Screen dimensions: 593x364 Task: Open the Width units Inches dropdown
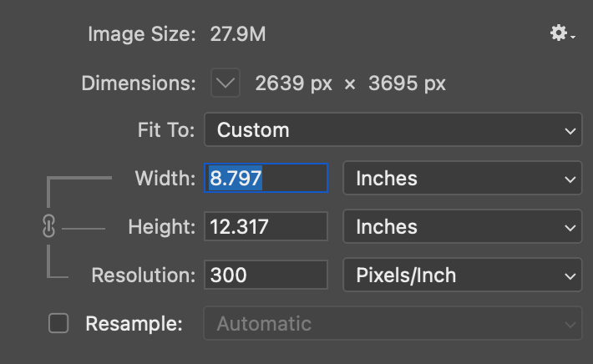462,178
